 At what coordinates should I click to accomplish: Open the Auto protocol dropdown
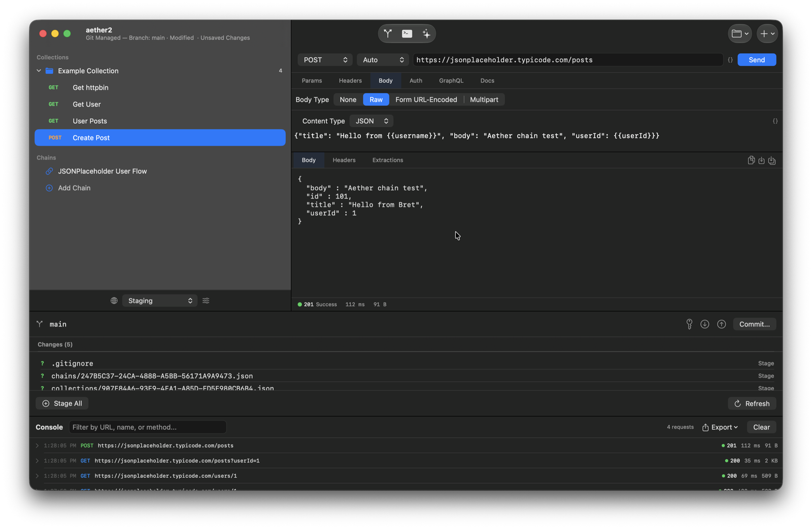[x=383, y=60]
